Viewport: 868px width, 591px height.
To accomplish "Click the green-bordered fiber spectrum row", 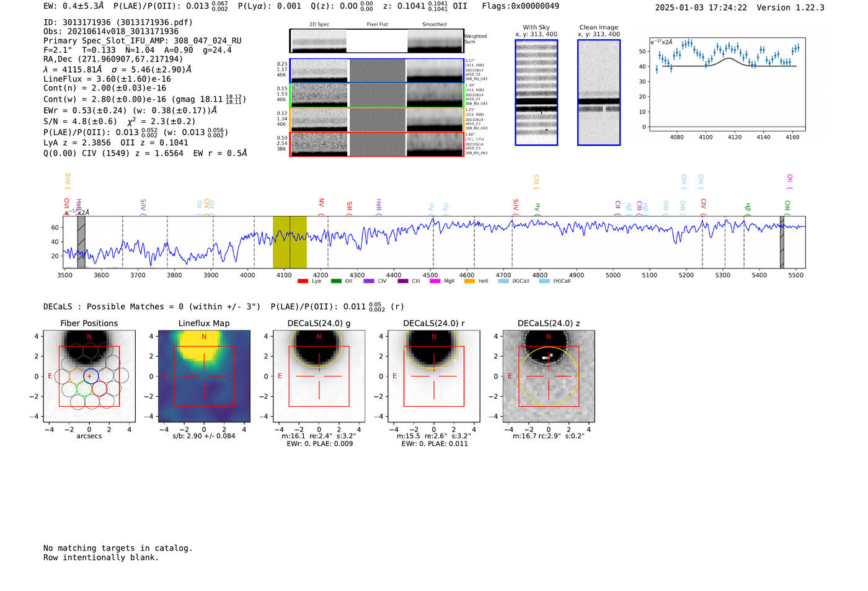I will (x=376, y=95).
